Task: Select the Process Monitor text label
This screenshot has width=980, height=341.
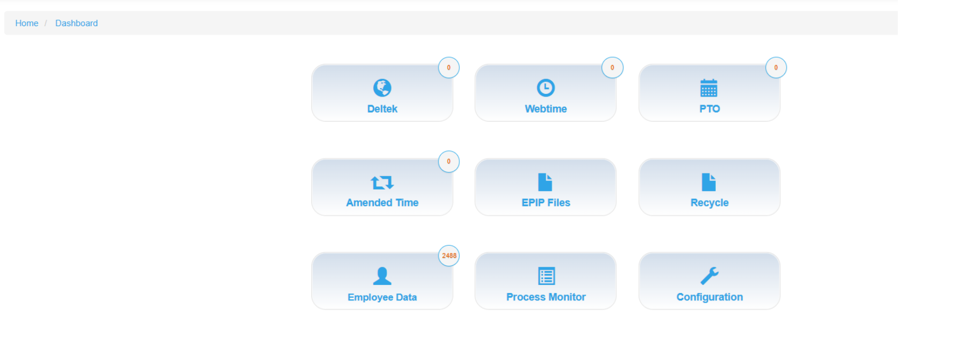Action: (x=546, y=297)
